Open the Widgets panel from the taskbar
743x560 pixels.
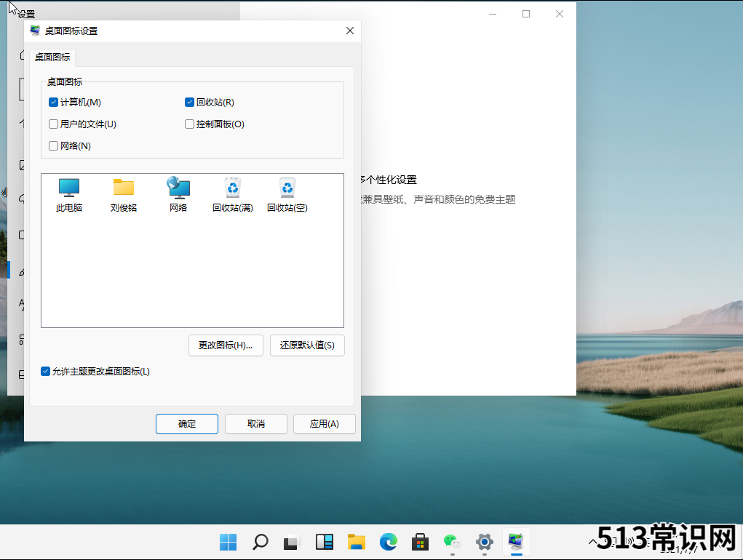[x=324, y=542]
